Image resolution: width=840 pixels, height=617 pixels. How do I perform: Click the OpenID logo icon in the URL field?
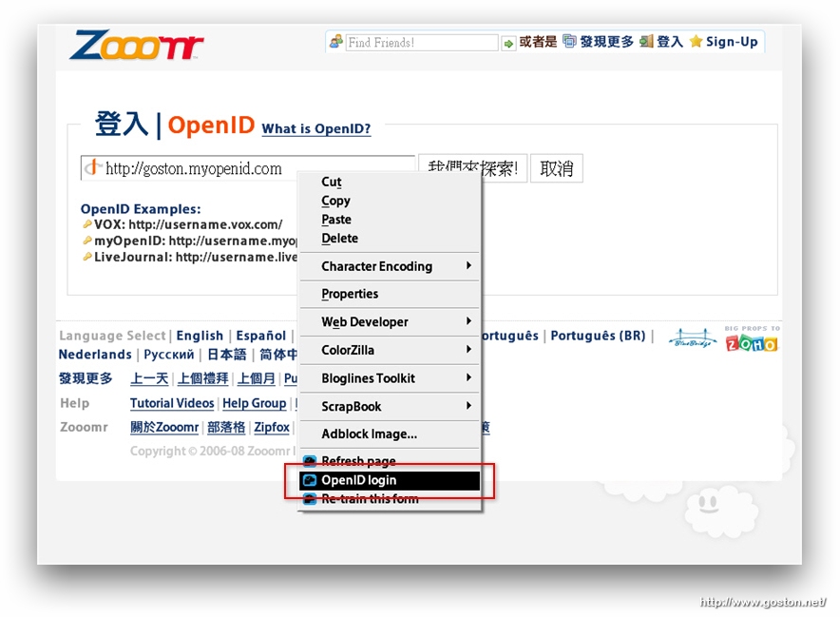(93, 167)
